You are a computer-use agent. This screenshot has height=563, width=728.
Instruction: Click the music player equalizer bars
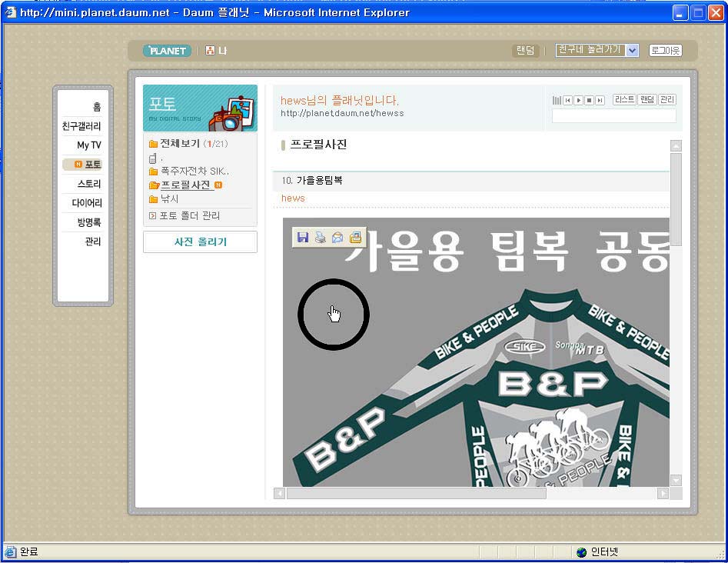pyautogui.click(x=557, y=100)
